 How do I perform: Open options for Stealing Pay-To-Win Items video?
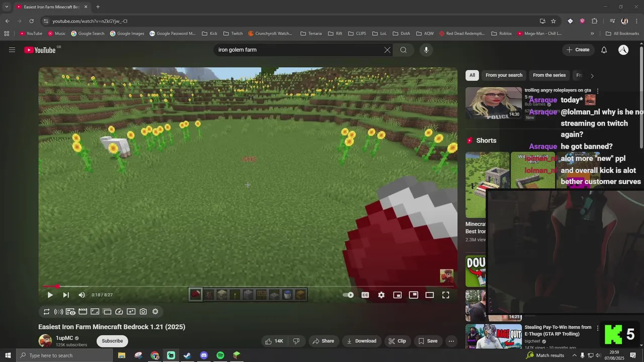tap(598, 328)
